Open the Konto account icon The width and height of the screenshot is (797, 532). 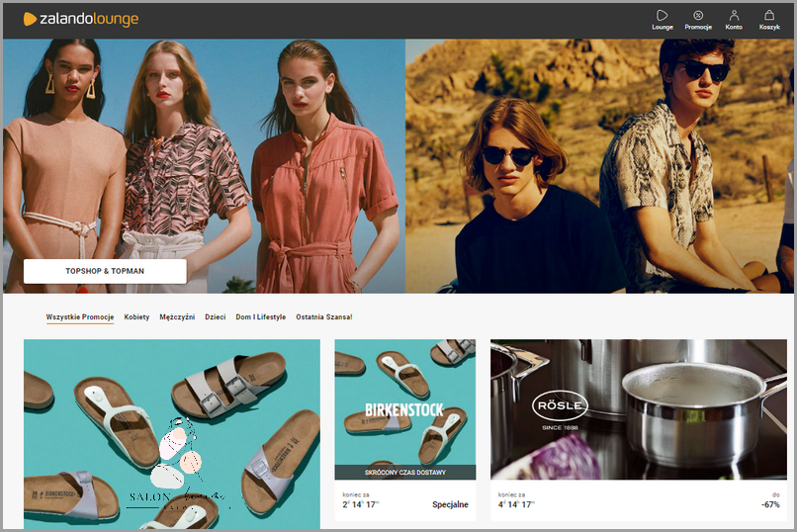(x=734, y=20)
